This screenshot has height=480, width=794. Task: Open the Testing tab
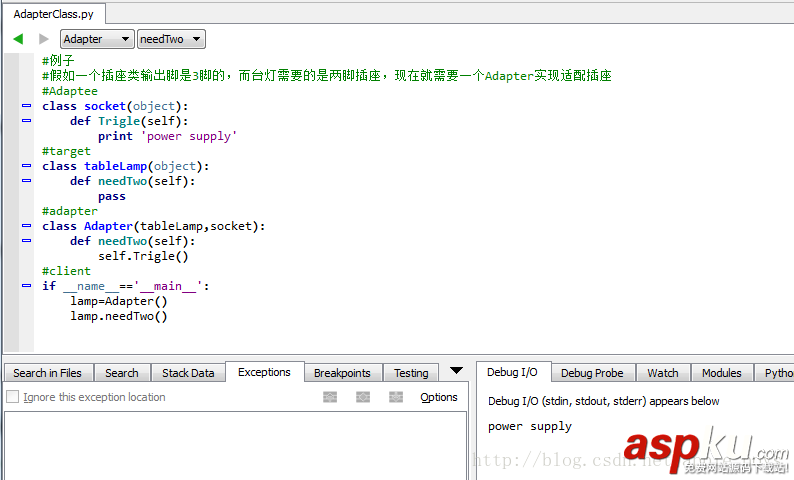tap(411, 373)
